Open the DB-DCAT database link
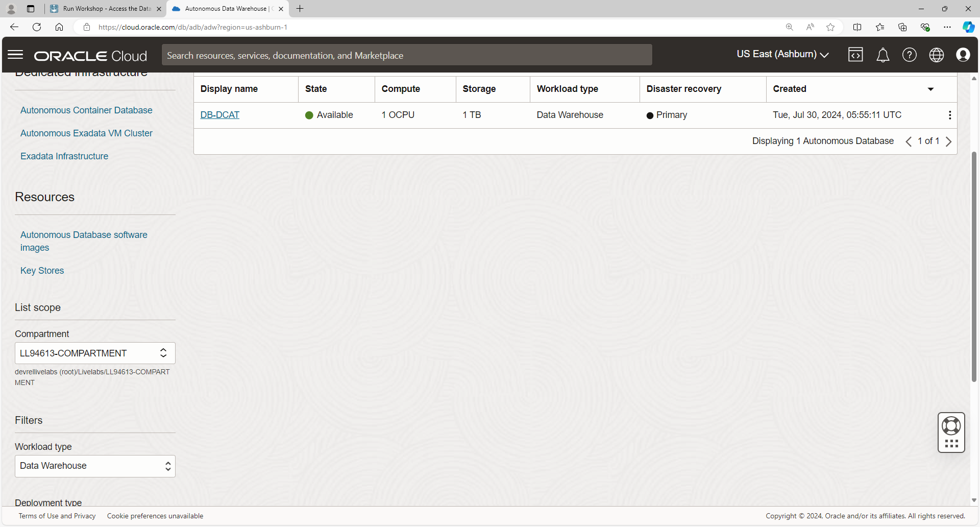The height and width of the screenshot is (527, 980). point(220,115)
